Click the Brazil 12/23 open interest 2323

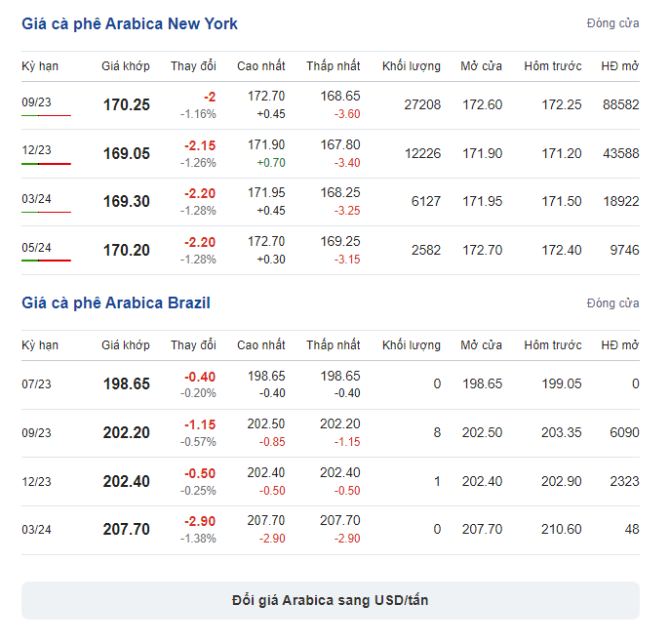tap(621, 481)
